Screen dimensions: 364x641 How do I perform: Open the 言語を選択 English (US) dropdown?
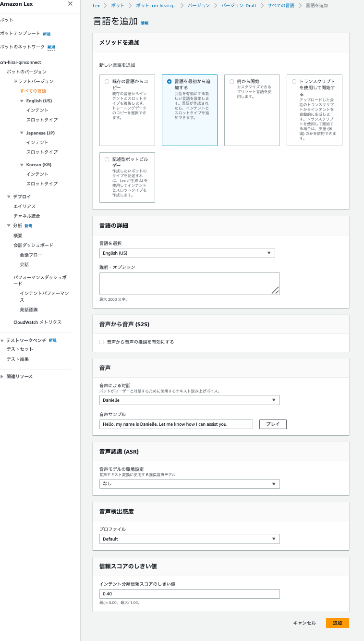point(187,253)
